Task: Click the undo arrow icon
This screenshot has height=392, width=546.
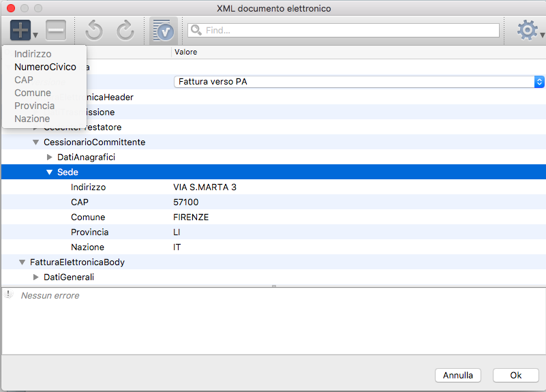Action: coord(94,30)
